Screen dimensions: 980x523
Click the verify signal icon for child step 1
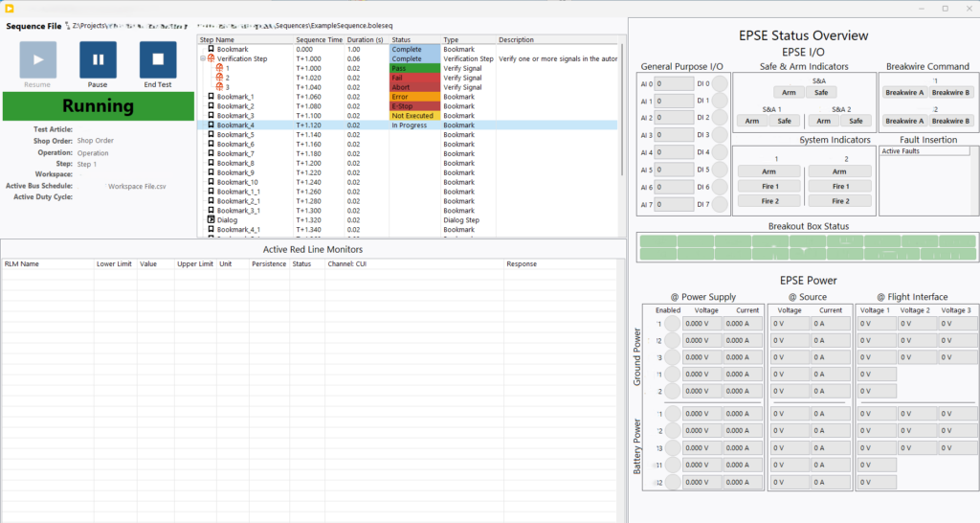click(x=219, y=68)
